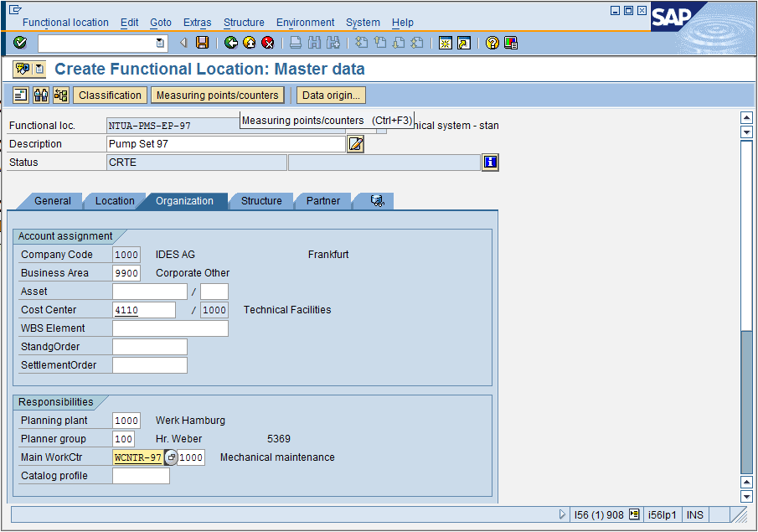Viewport: 758px width, 532px height.
Task: Click the Company Code field
Action: [x=126, y=255]
